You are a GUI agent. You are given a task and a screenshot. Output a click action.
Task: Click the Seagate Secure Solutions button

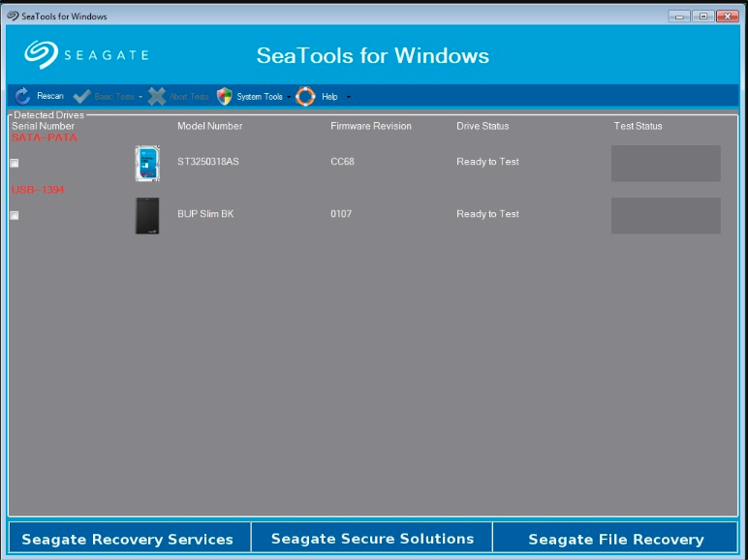[x=372, y=539]
